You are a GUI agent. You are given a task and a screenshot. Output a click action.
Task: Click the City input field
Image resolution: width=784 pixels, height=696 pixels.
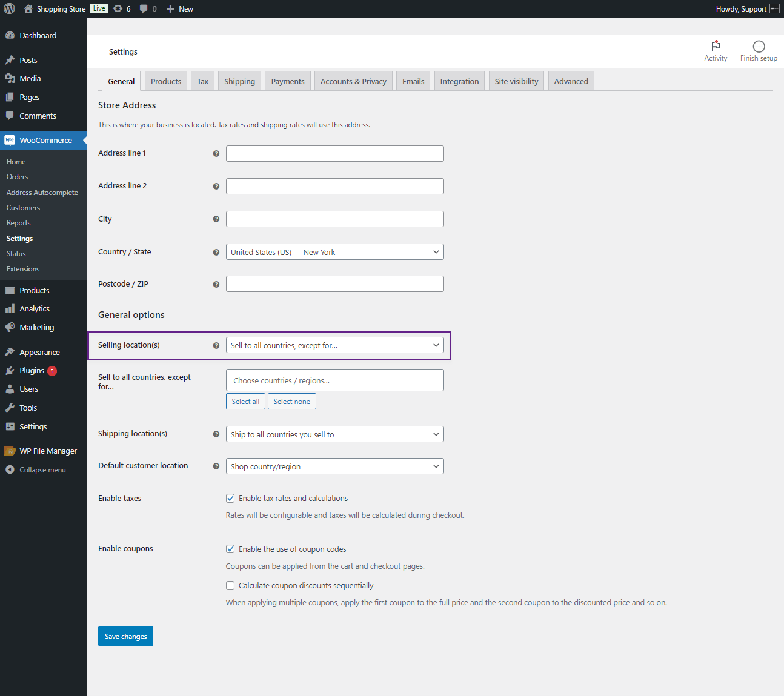334,219
